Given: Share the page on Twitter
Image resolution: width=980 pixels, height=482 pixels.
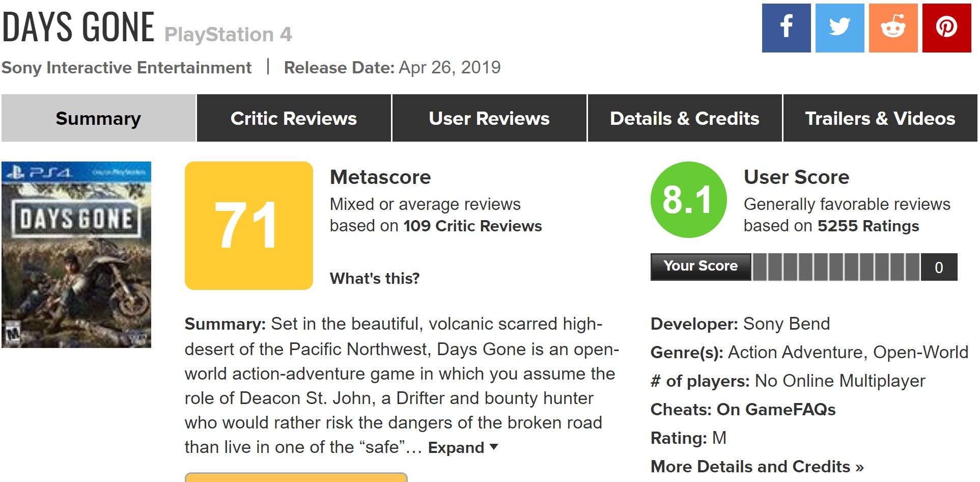Looking at the screenshot, I should [x=839, y=28].
